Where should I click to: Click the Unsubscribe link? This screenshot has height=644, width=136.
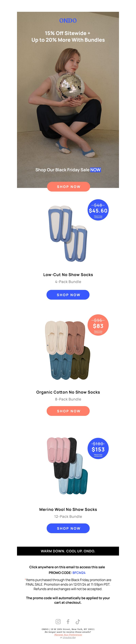point(69,637)
